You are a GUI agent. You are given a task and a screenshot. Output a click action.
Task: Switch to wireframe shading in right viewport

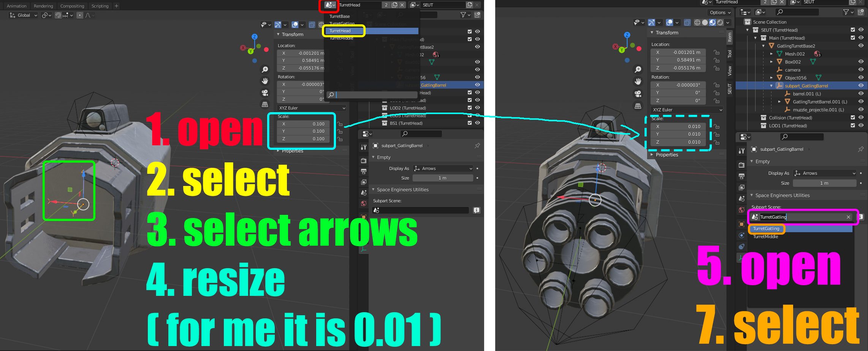point(697,22)
